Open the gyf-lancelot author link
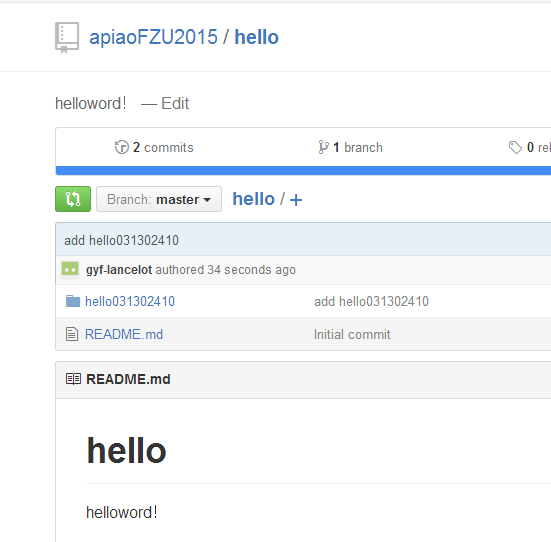 pyautogui.click(x=119, y=270)
